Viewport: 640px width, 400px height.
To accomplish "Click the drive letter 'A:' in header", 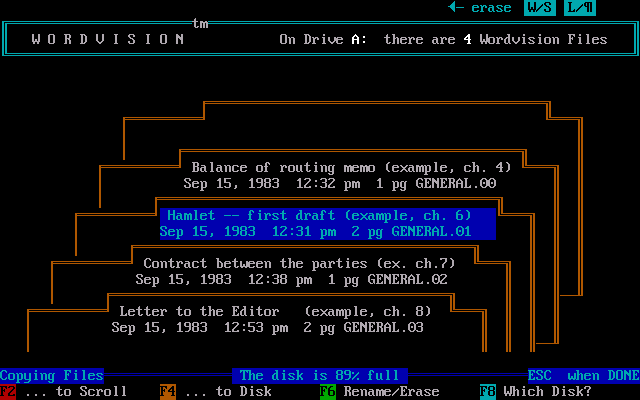I will pos(359,39).
